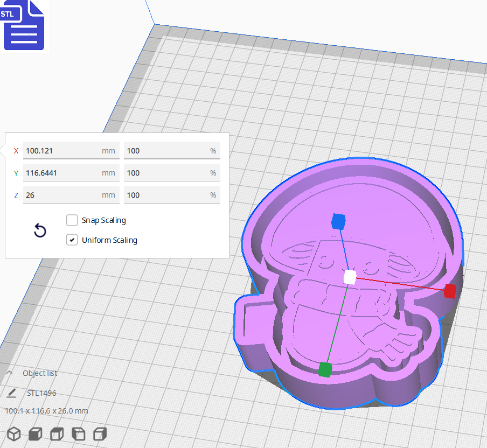487x448 pixels.
Task: Click the Y percentage field showing 100
Action: tap(171, 172)
